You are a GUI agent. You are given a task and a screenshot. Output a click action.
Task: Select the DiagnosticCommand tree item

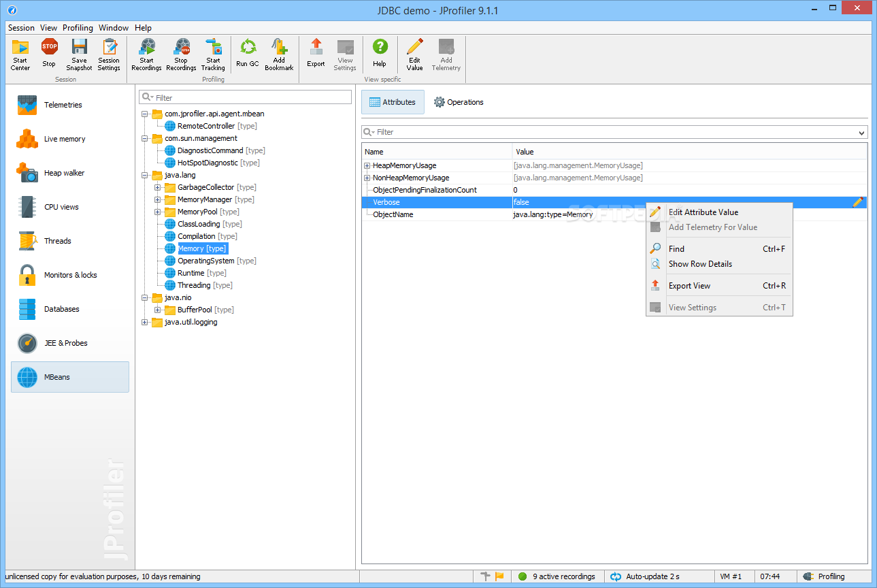click(214, 150)
